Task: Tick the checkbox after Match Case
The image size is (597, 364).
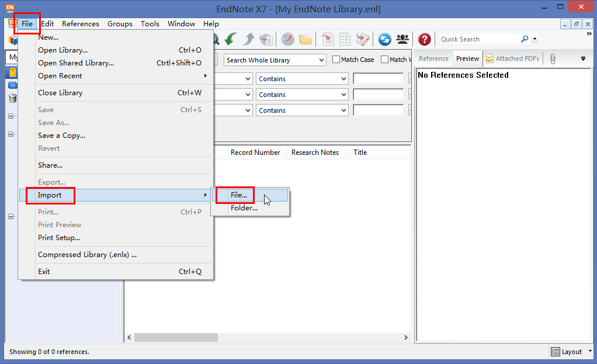Action: tap(384, 60)
